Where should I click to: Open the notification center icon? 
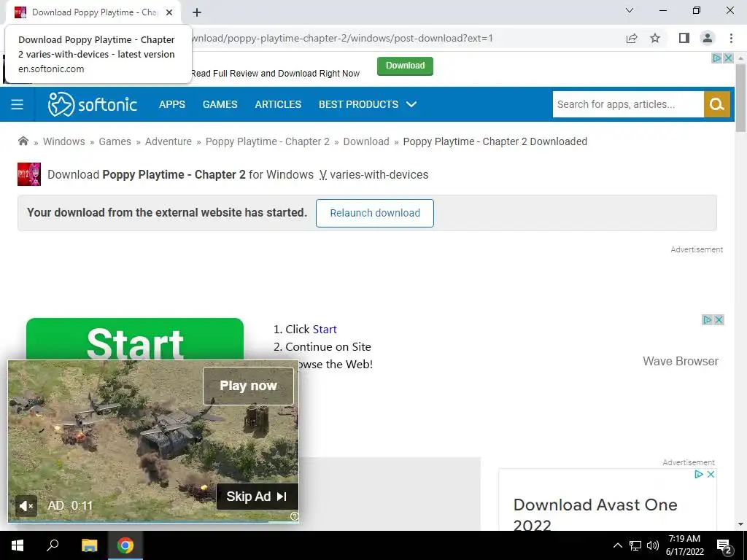coord(724,547)
